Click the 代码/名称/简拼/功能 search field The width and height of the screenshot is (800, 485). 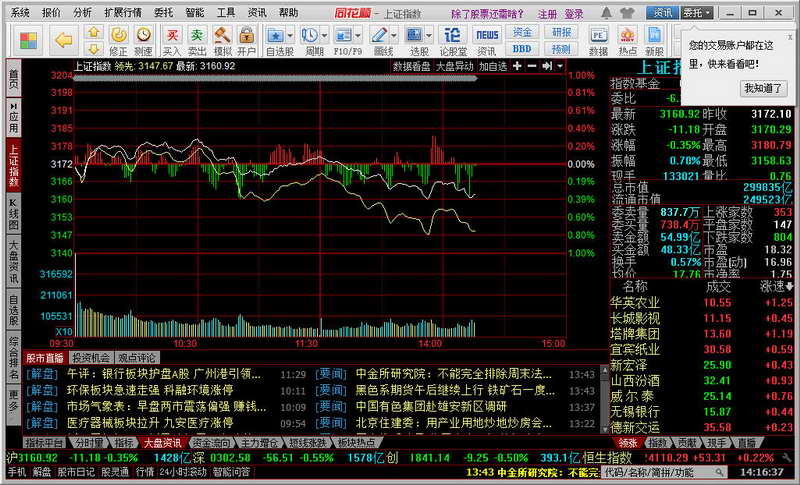tap(660, 471)
